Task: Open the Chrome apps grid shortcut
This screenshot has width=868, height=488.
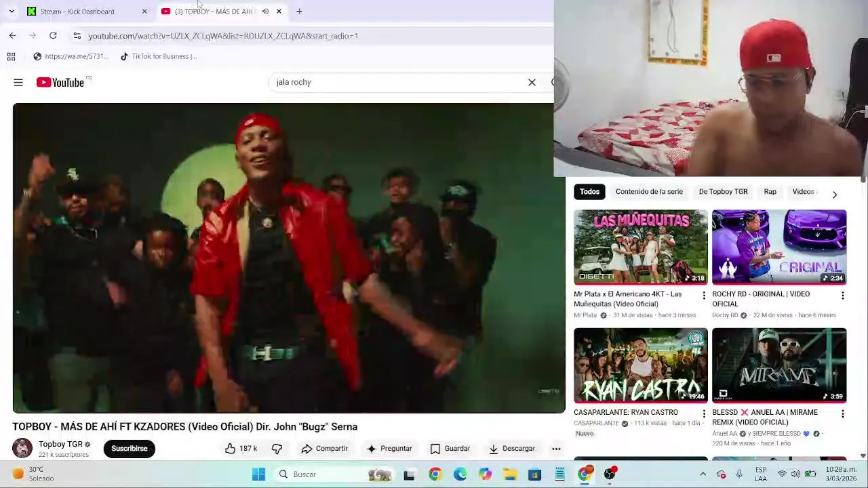Action: 11,56
